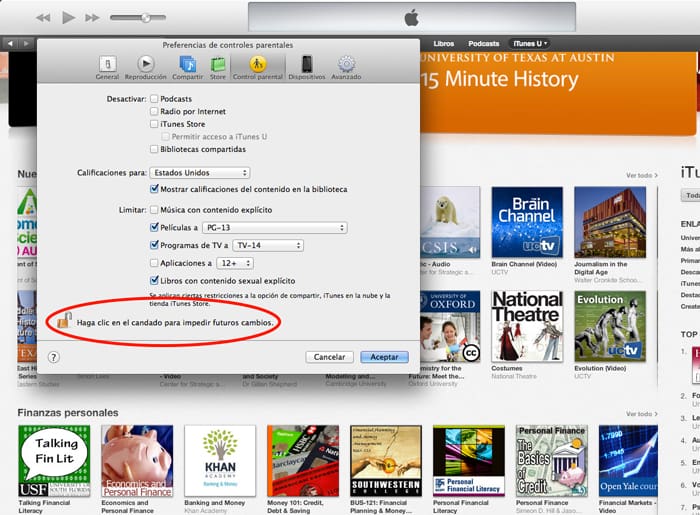
Task: Switch to the Podcasts store tab
Action: click(x=483, y=43)
